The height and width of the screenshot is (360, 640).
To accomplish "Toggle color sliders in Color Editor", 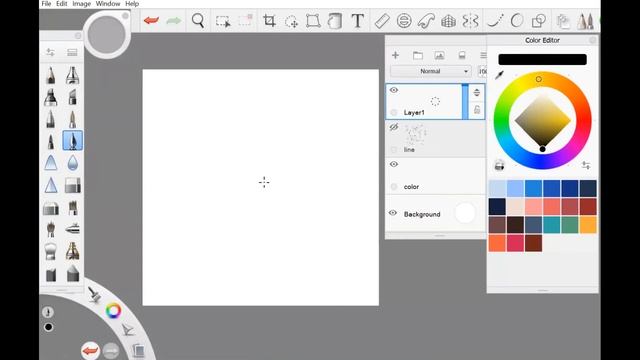I will point(586,165).
